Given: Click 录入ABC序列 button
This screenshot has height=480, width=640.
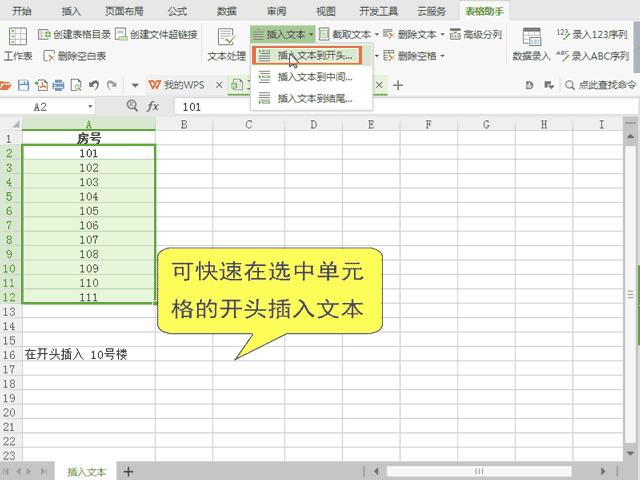Looking at the screenshot, I should pos(593,56).
